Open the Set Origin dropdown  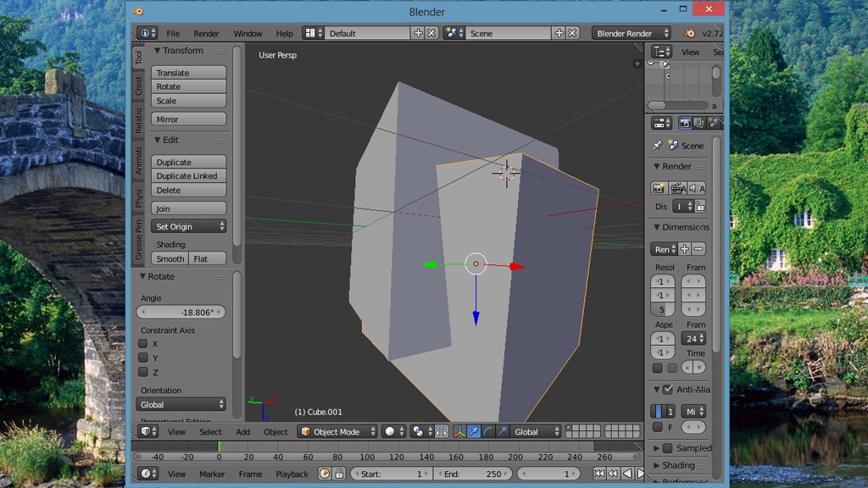[189, 226]
